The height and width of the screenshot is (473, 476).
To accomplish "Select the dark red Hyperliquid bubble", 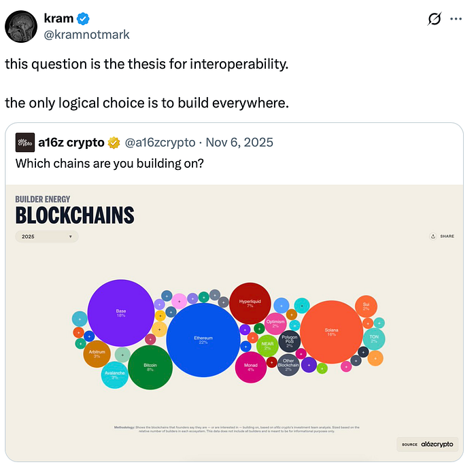I will tap(250, 303).
